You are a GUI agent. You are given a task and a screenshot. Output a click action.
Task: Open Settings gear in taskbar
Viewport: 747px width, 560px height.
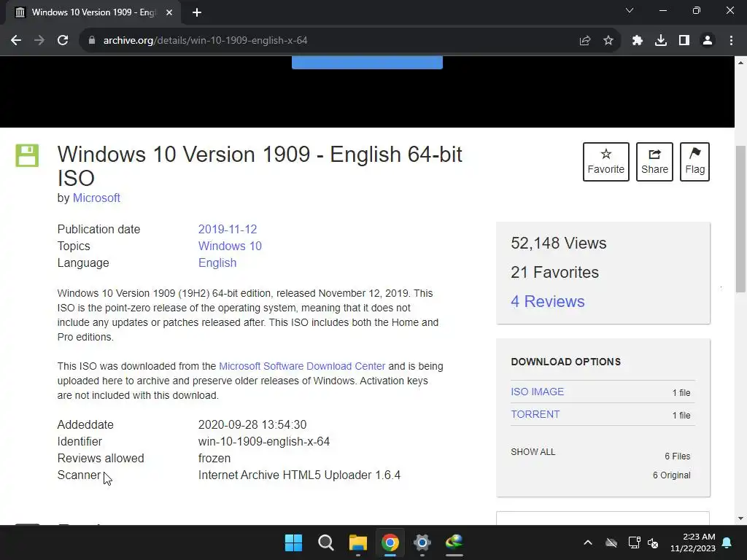pyautogui.click(x=422, y=542)
